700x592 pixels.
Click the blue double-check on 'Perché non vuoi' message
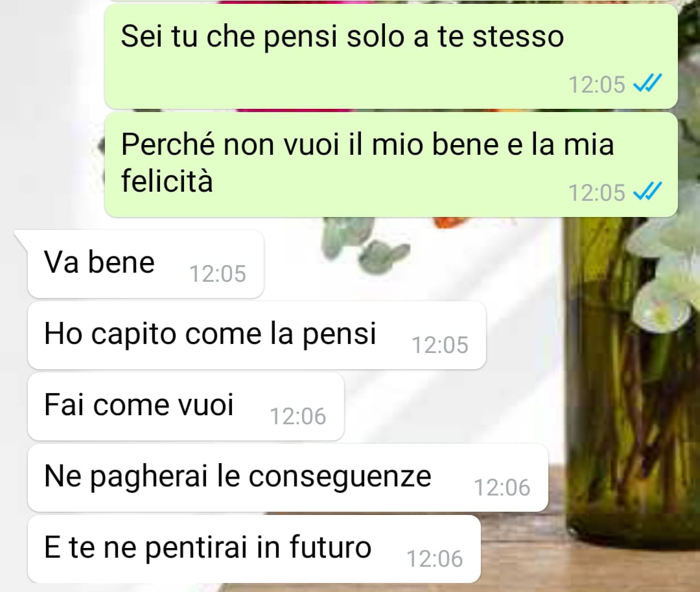click(x=647, y=192)
